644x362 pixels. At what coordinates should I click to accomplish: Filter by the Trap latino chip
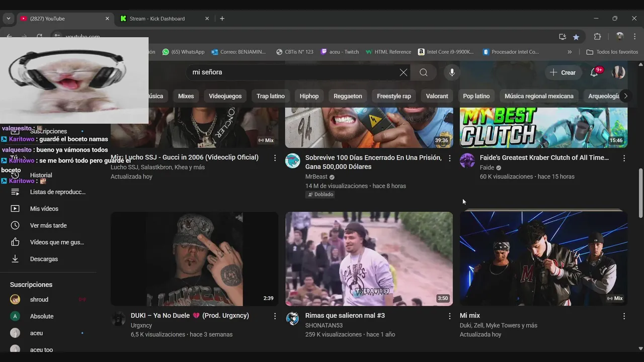click(x=271, y=96)
